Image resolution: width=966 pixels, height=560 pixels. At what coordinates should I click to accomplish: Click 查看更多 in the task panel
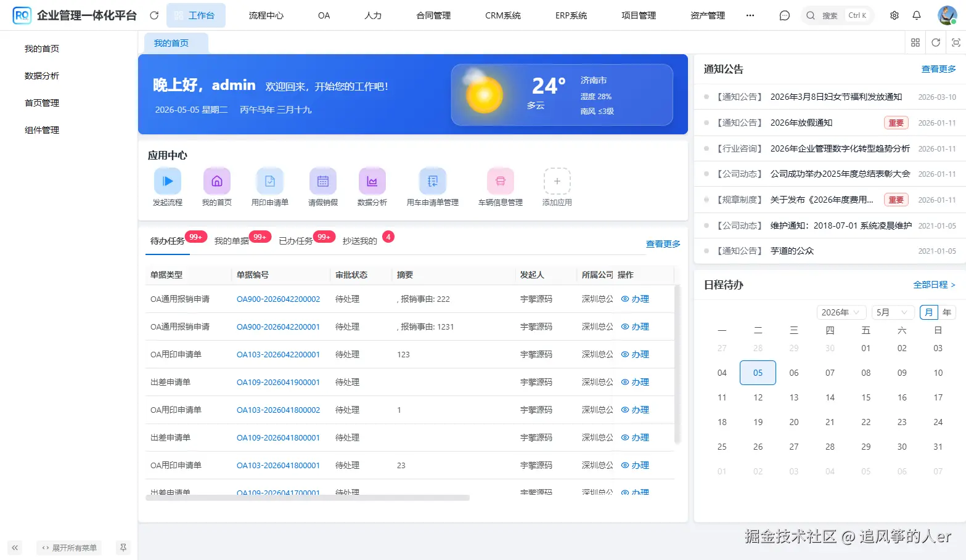(x=663, y=244)
